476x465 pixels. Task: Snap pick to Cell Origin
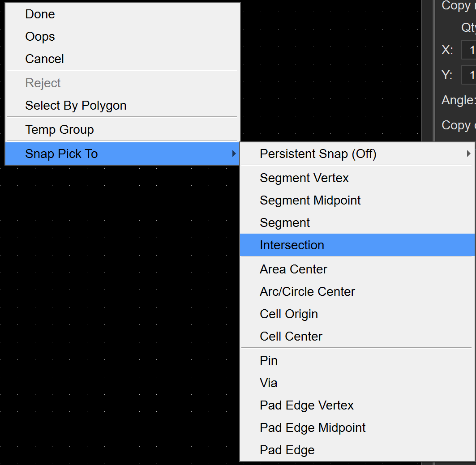coord(289,314)
